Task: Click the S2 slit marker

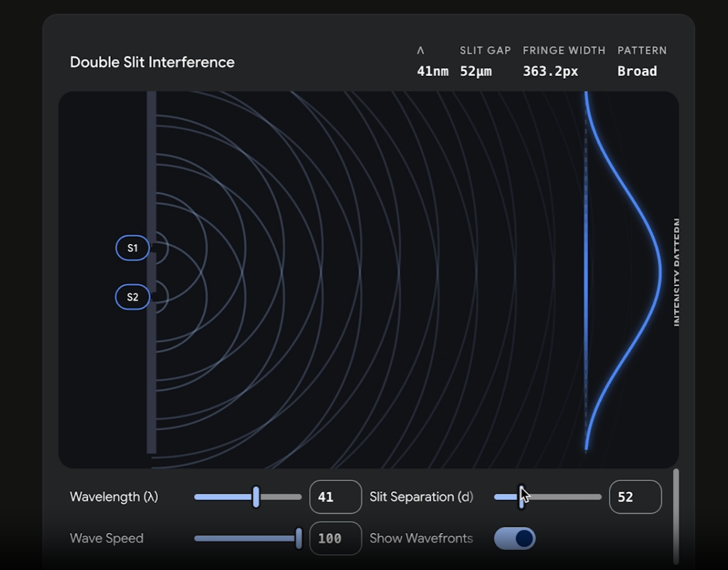Action: tap(132, 297)
